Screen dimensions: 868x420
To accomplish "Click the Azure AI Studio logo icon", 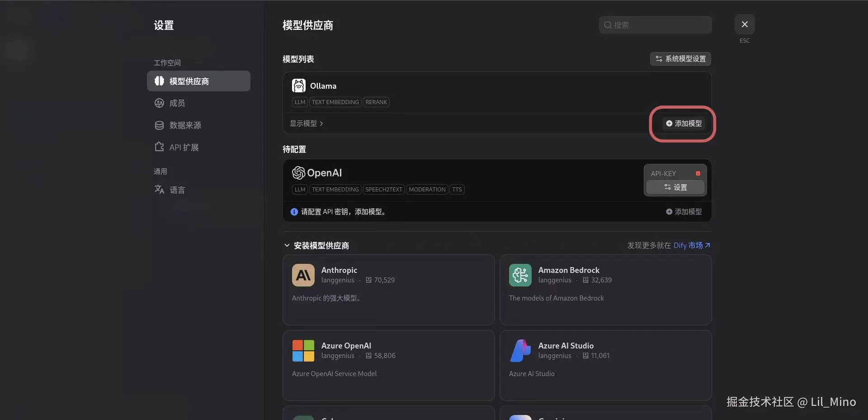I will pos(520,351).
